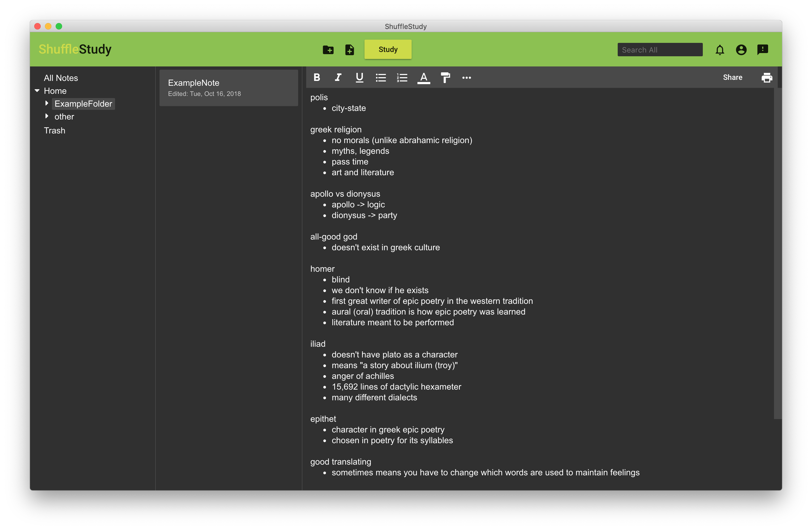Toggle bold formatting
The image size is (812, 530).
pos(317,77)
